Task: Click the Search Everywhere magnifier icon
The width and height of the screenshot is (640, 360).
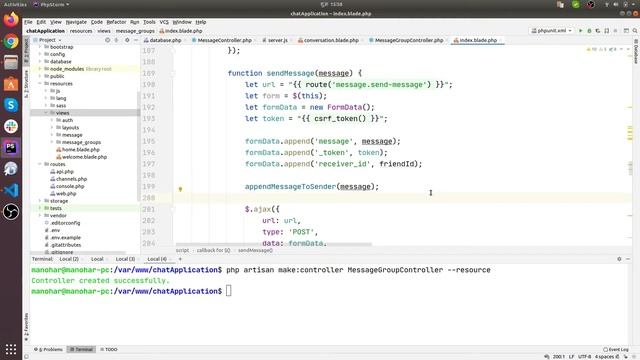Action: tap(635, 31)
